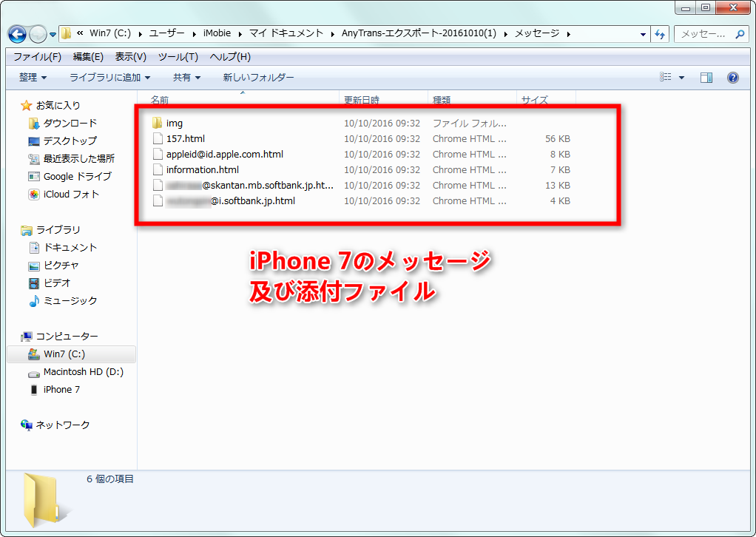This screenshot has height=537, width=756.
Task: Open the ヘルプ(H) menu
Action: tap(231, 57)
